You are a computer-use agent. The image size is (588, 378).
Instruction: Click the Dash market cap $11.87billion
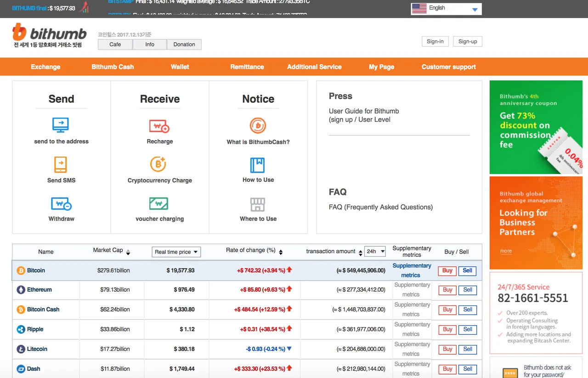pos(115,369)
